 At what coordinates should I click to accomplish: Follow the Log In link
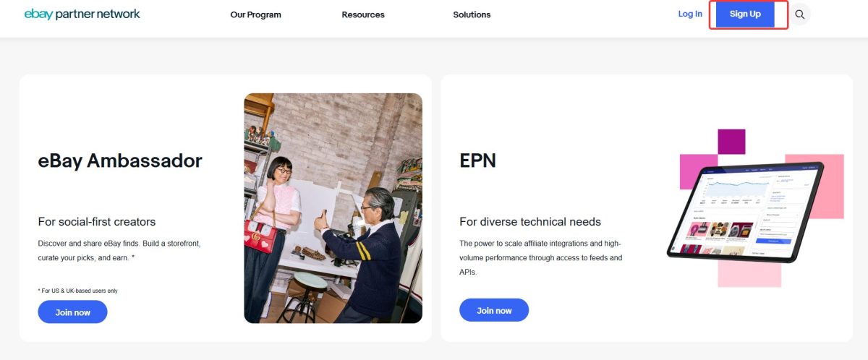point(690,14)
